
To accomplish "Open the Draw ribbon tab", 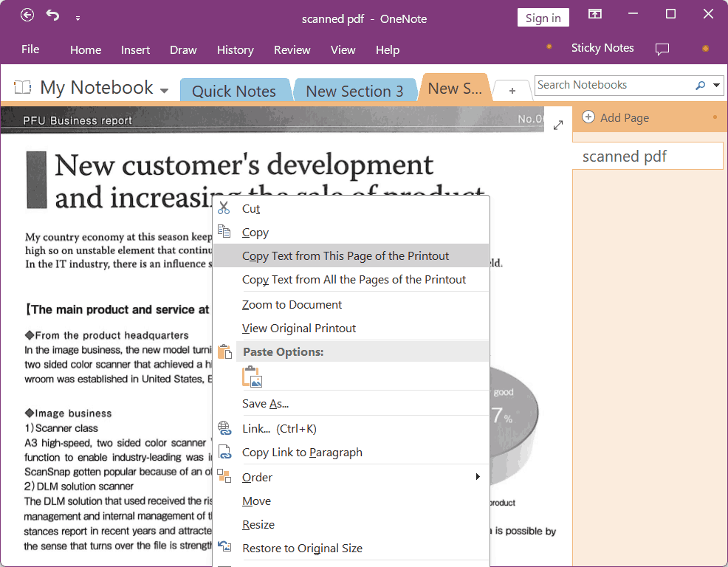I will click(183, 50).
